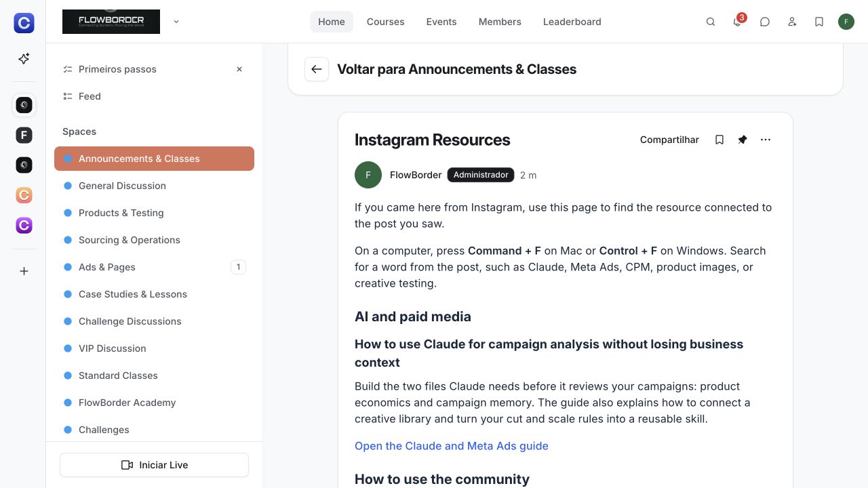Switch to the purple C community icon

coord(24,225)
